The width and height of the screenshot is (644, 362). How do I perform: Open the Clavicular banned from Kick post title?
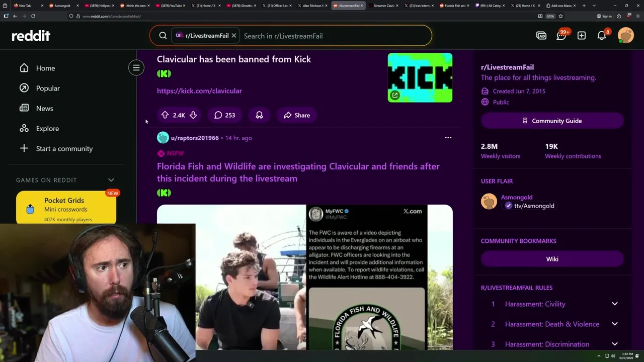[234, 59]
